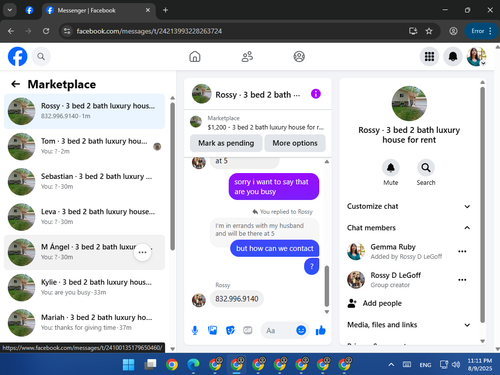This screenshot has width=500, height=375.
Task: Record a voice clip with the microphone icon
Action: (x=195, y=330)
